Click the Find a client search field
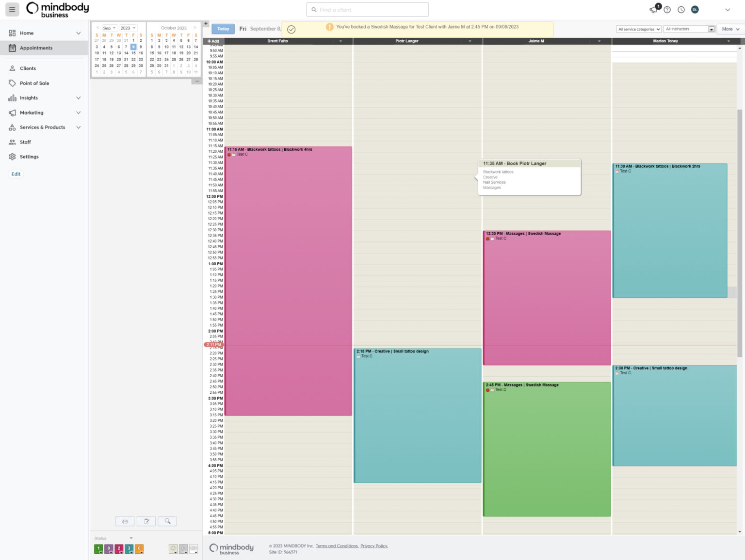The image size is (745, 560). click(x=368, y=10)
